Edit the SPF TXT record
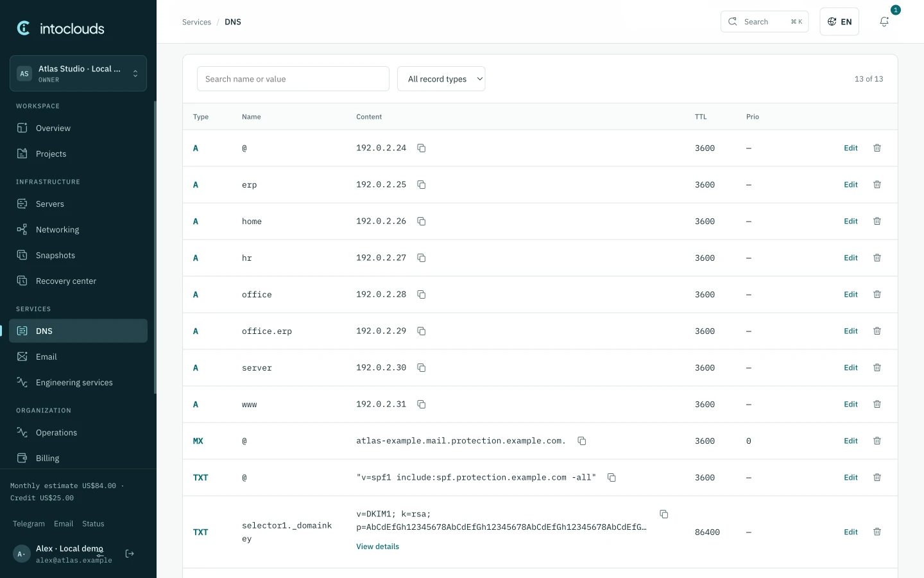The width and height of the screenshot is (924, 578). (x=851, y=478)
